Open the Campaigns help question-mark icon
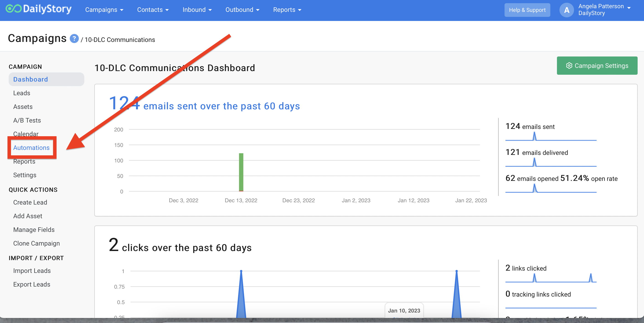Image resolution: width=644 pixels, height=323 pixels. click(x=74, y=39)
